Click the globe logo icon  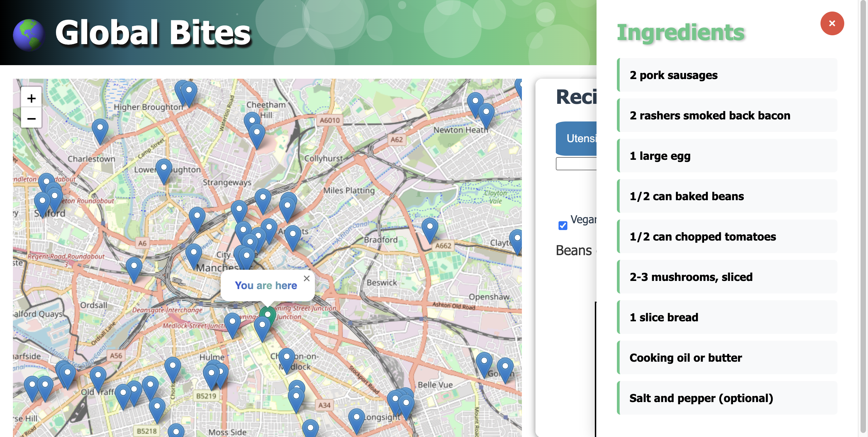point(29,35)
